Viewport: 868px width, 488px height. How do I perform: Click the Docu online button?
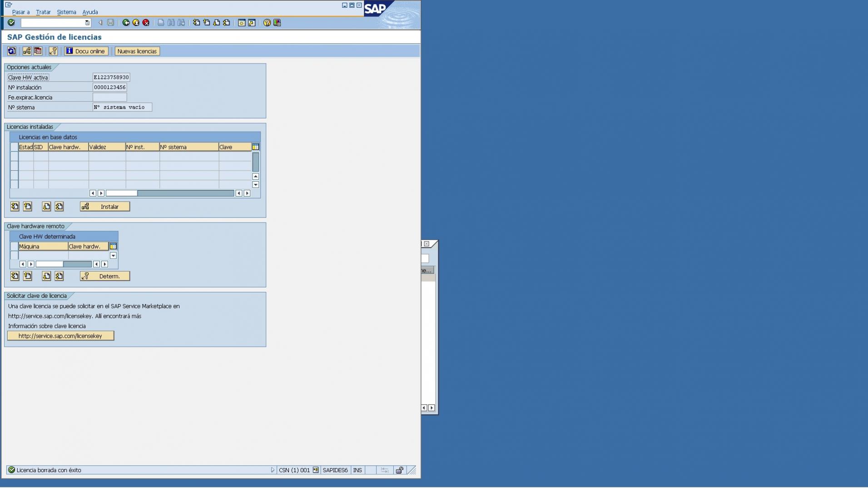[x=86, y=51]
